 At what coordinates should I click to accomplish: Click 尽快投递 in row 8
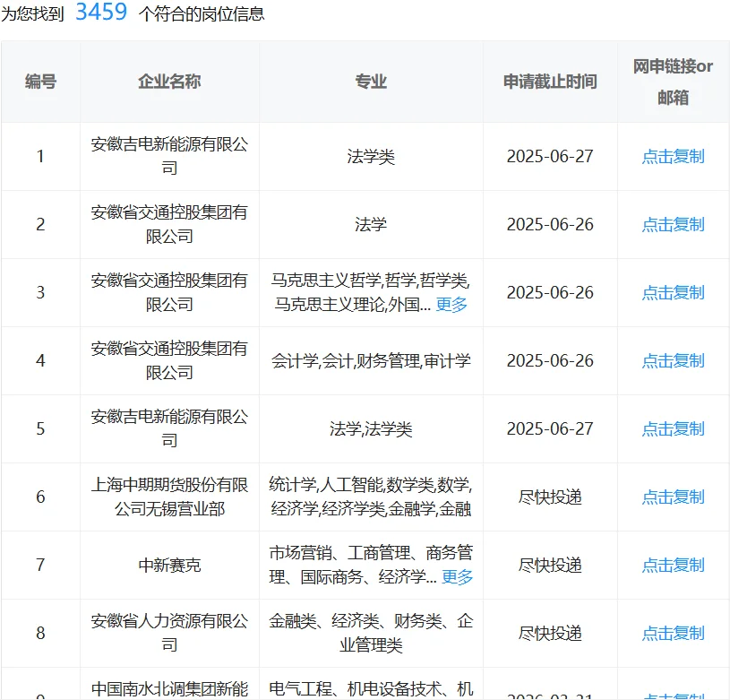[550, 633]
